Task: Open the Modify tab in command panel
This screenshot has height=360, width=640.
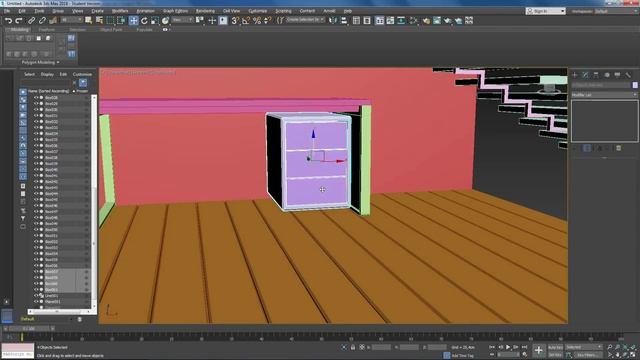Action: click(x=585, y=75)
